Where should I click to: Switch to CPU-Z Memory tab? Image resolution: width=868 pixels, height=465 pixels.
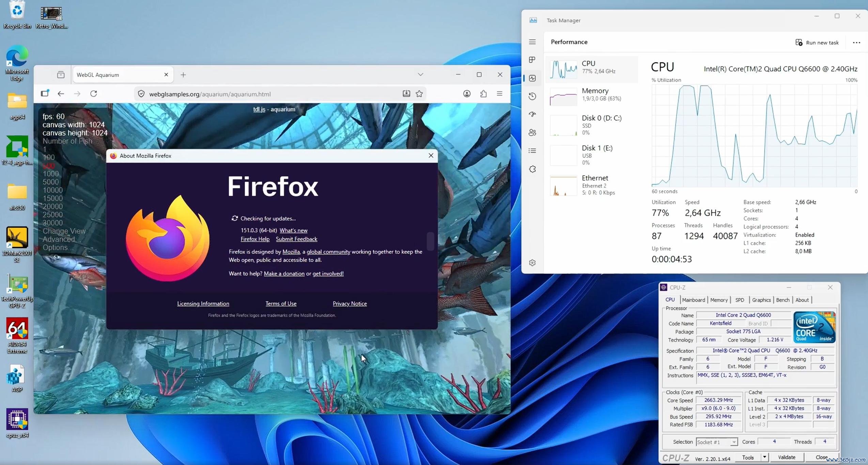pos(719,300)
